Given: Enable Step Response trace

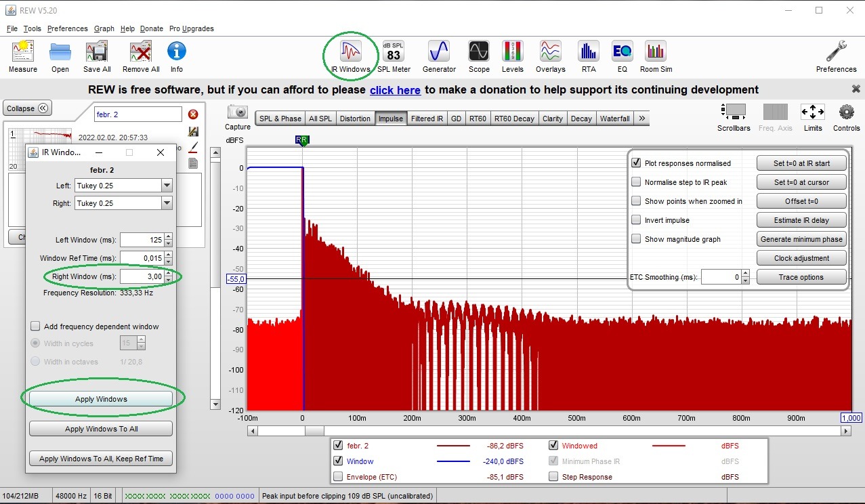Looking at the screenshot, I should pyautogui.click(x=553, y=477).
